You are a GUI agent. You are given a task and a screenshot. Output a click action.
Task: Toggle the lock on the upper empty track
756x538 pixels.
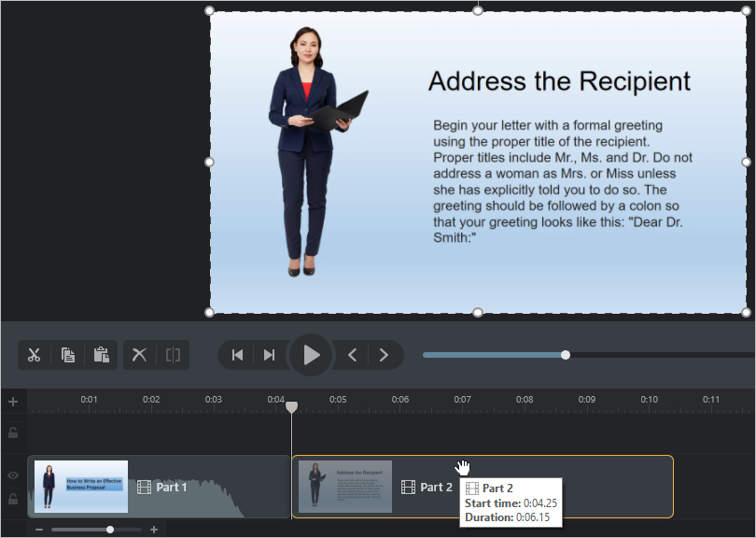[x=13, y=432]
